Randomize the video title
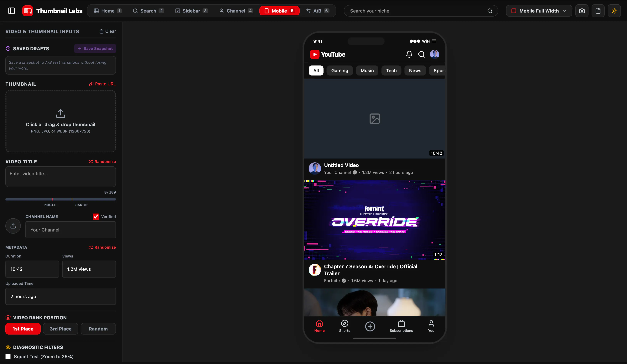The height and width of the screenshot is (364, 627). click(x=102, y=161)
